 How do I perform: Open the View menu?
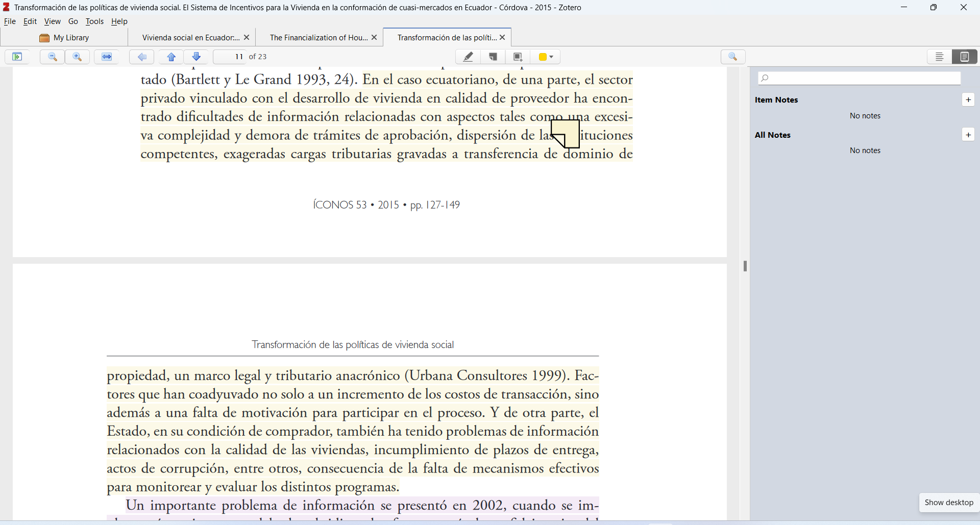pyautogui.click(x=53, y=21)
